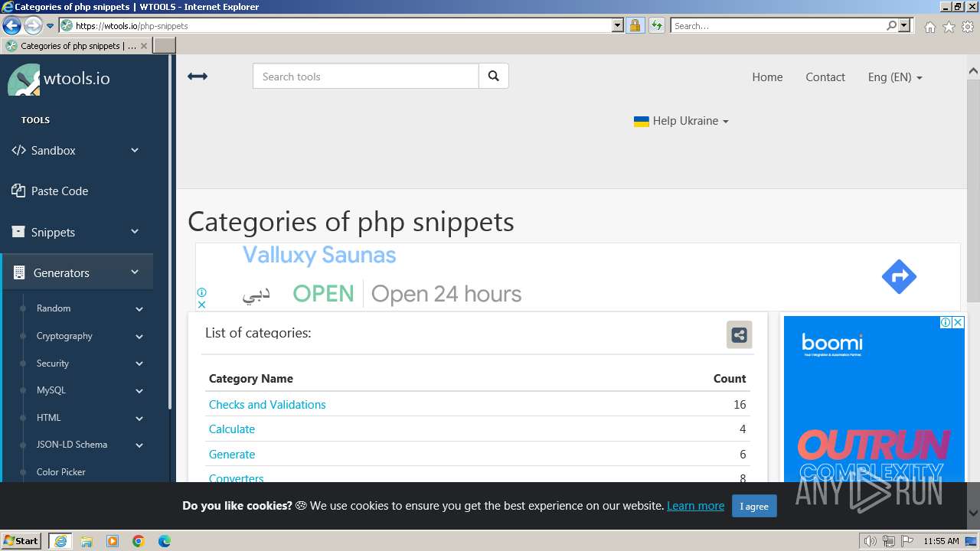
Task: Open the Valluxy Saunas ad title
Action: (319, 255)
